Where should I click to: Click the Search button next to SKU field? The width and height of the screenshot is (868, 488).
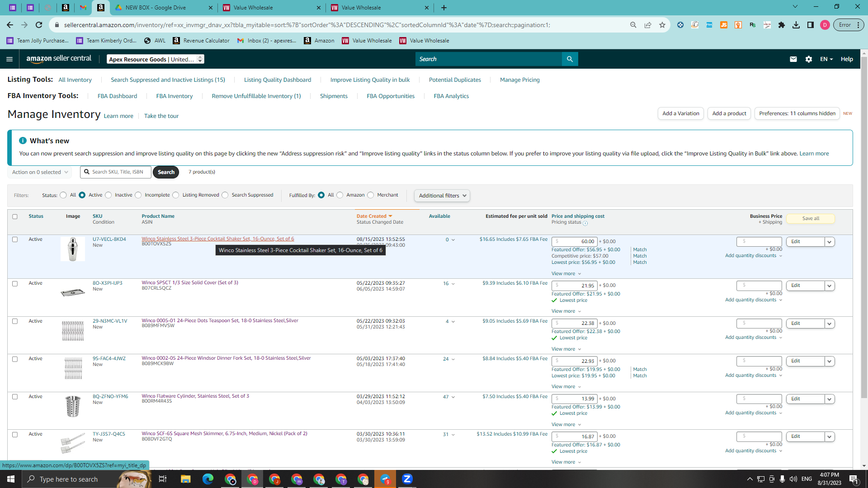click(x=166, y=172)
